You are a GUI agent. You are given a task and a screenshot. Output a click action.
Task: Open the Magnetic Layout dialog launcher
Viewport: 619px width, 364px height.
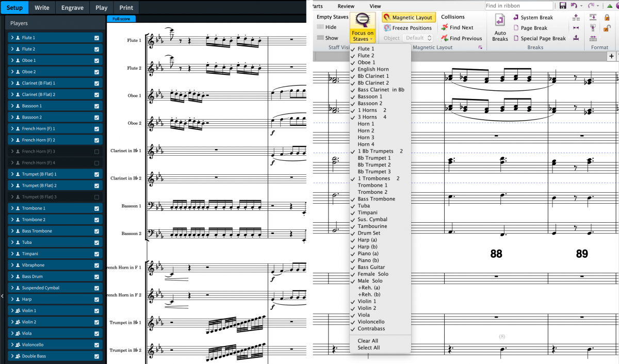(480, 47)
